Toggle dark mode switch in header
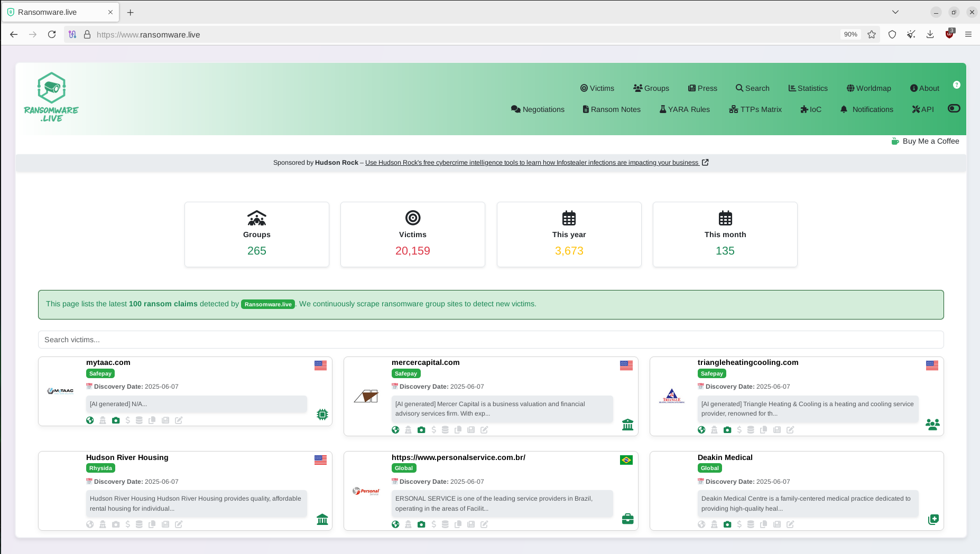The image size is (980, 554). click(x=954, y=108)
